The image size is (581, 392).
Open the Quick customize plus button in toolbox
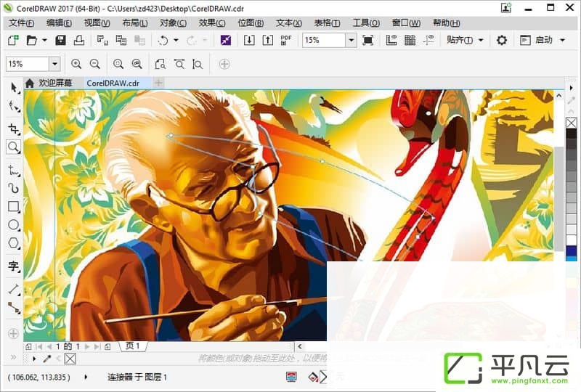(x=13, y=333)
